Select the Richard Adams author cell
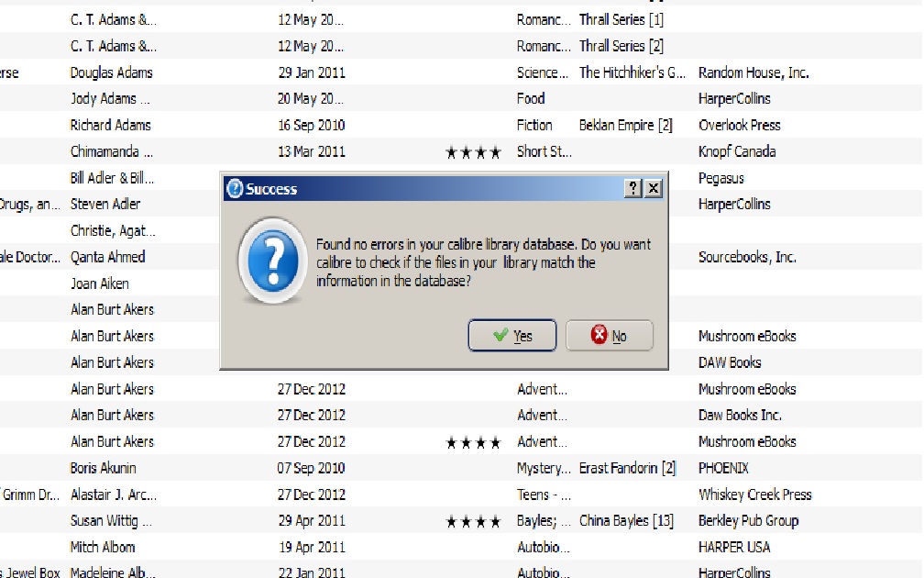The width and height of the screenshot is (924, 578). [x=110, y=125]
